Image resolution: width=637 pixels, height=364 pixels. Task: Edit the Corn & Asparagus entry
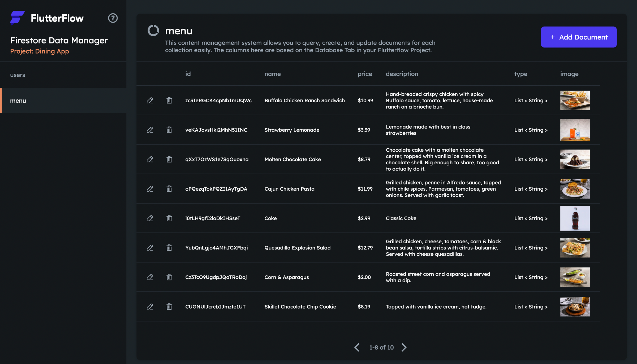pyautogui.click(x=150, y=277)
